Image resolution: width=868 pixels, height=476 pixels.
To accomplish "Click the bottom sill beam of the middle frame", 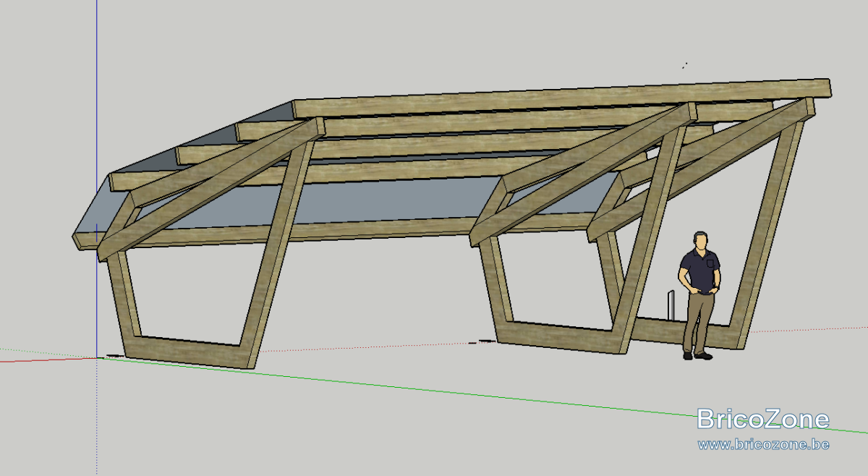I will (561, 338).
